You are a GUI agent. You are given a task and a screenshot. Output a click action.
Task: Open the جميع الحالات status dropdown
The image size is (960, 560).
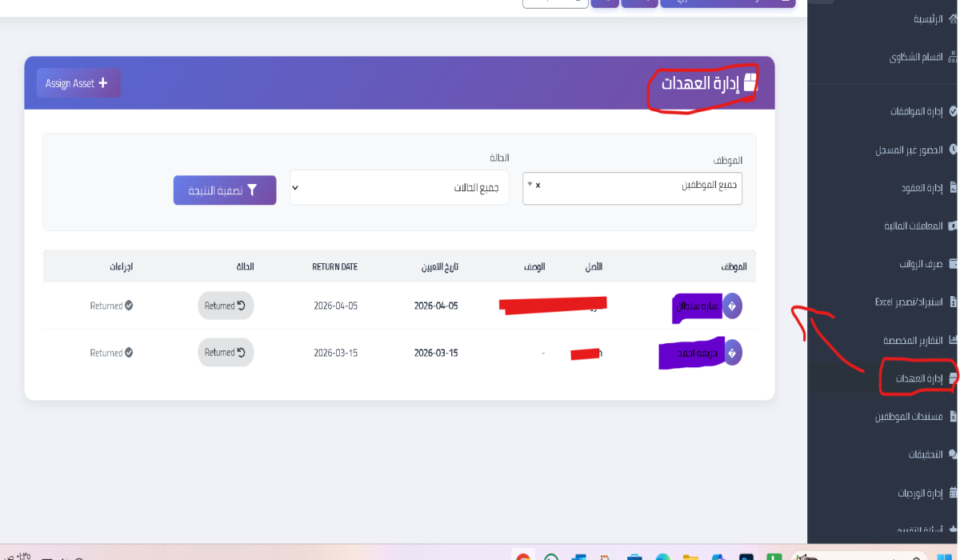coord(398,186)
